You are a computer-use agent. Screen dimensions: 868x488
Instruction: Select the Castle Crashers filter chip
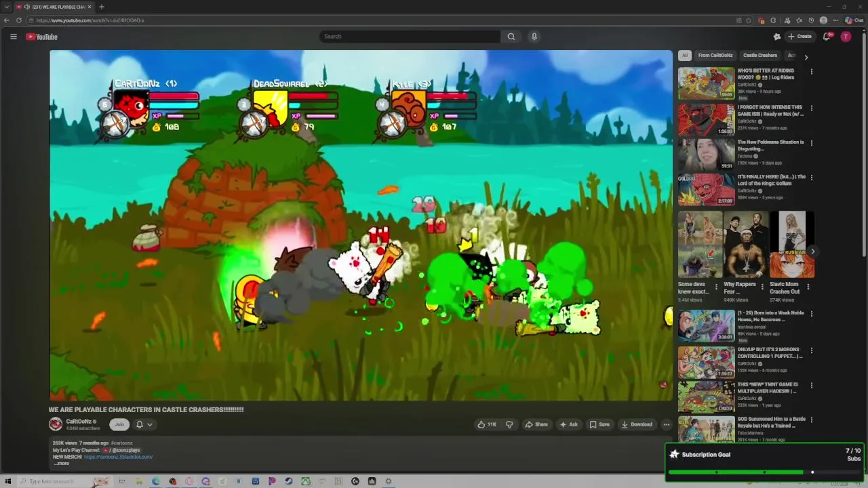click(760, 56)
